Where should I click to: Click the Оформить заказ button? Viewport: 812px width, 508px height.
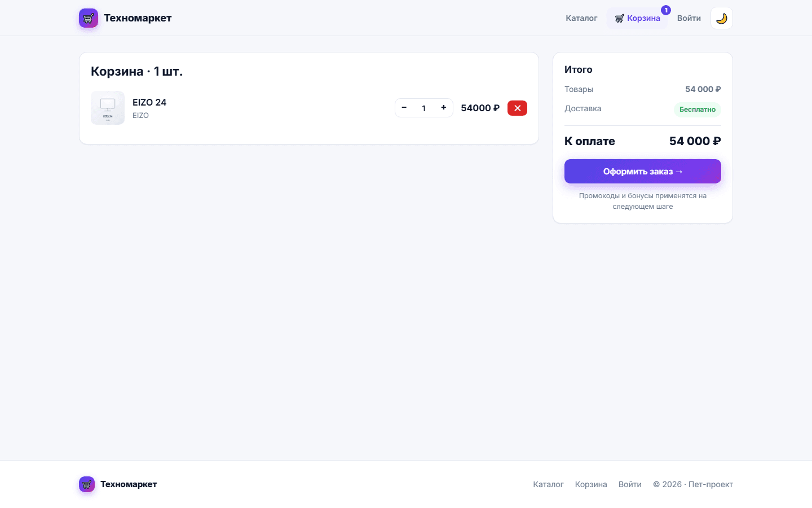[x=643, y=171]
